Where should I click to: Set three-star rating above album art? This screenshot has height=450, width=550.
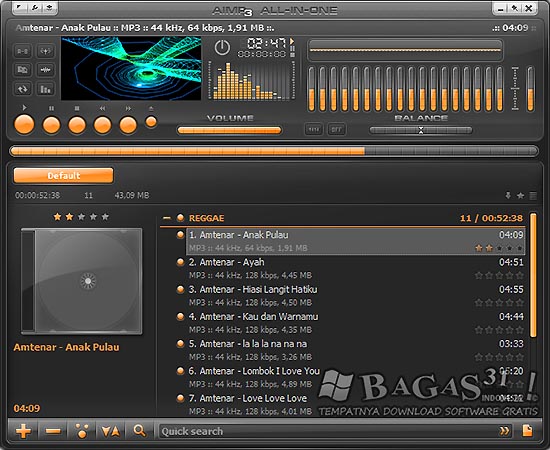[81, 217]
